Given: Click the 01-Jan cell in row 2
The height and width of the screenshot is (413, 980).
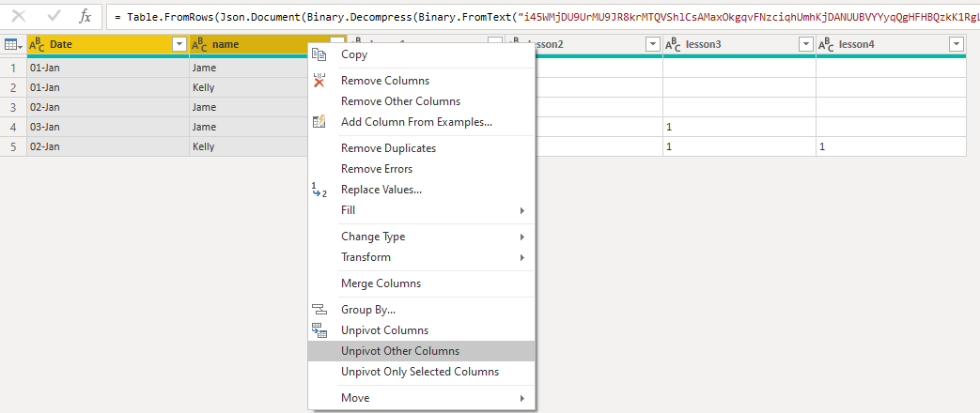Looking at the screenshot, I should 107,87.
